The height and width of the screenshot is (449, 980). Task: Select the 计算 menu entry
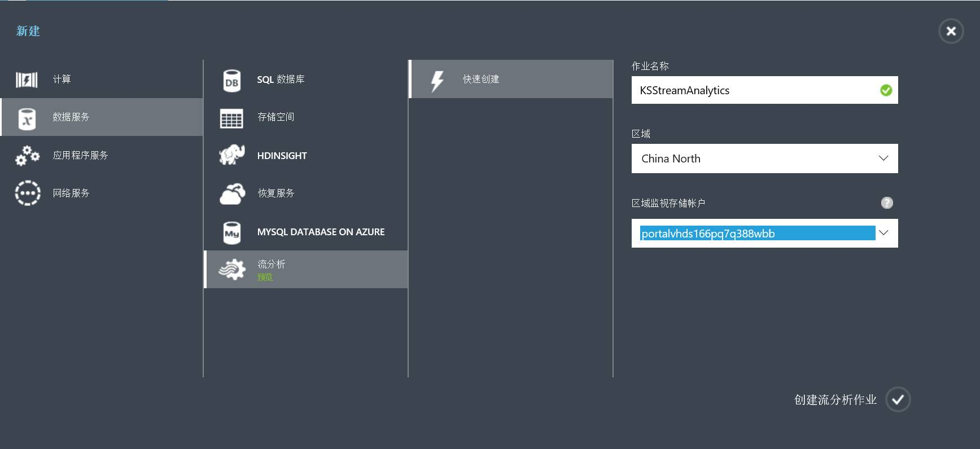point(102,80)
